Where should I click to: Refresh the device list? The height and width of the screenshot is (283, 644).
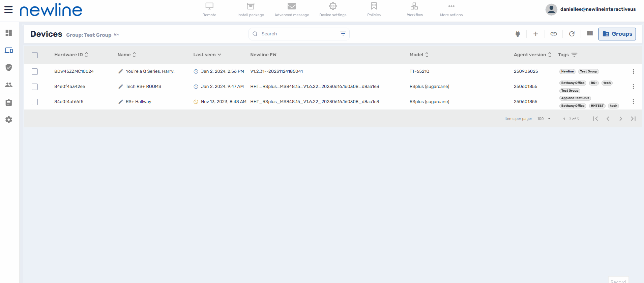[x=572, y=34]
